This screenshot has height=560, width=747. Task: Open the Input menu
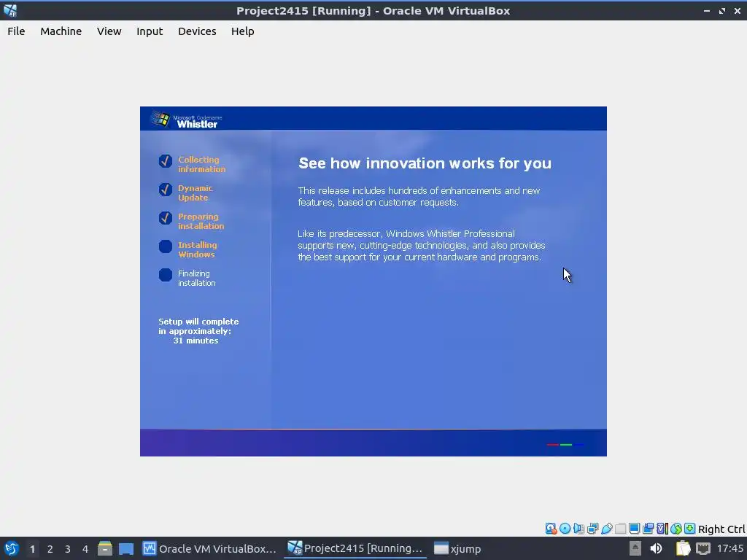point(150,31)
